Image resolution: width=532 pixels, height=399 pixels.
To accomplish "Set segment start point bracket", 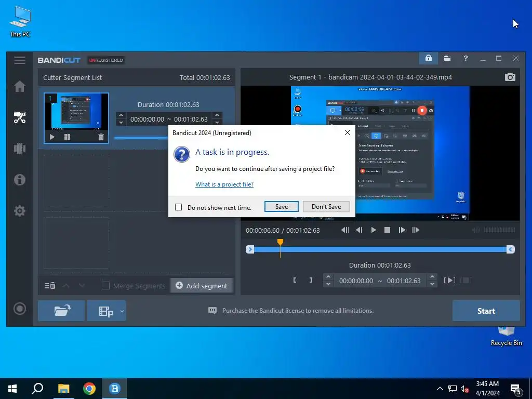I will tap(295, 280).
